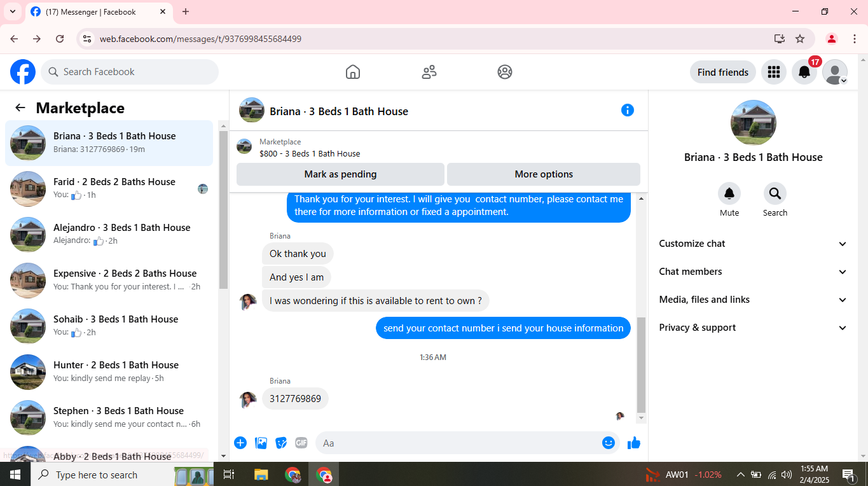
Task: Click the address bar URL
Action: click(200, 39)
